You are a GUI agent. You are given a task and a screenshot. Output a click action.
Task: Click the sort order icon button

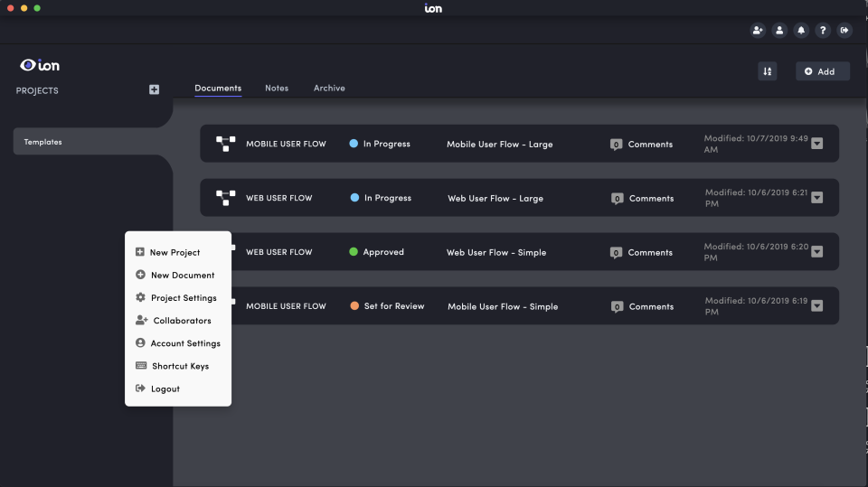pos(768,71)
